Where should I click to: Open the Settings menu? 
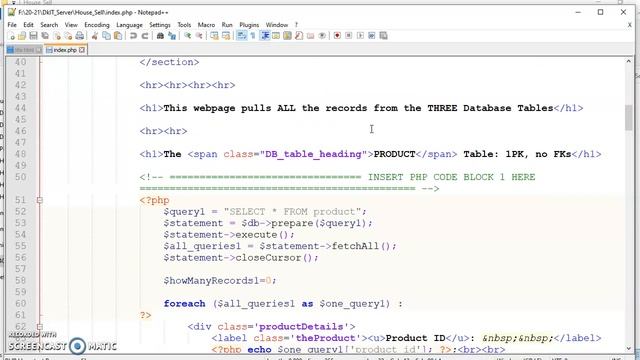coord(160,25)
